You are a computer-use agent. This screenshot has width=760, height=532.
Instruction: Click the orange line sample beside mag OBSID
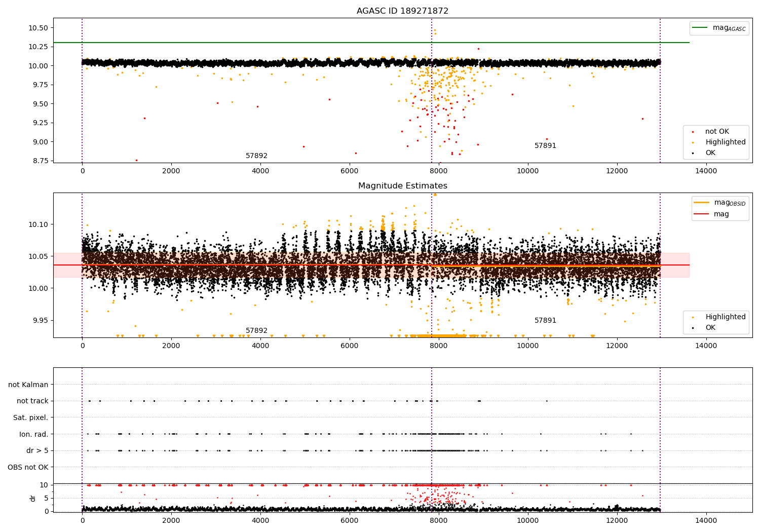pos(701,203)
